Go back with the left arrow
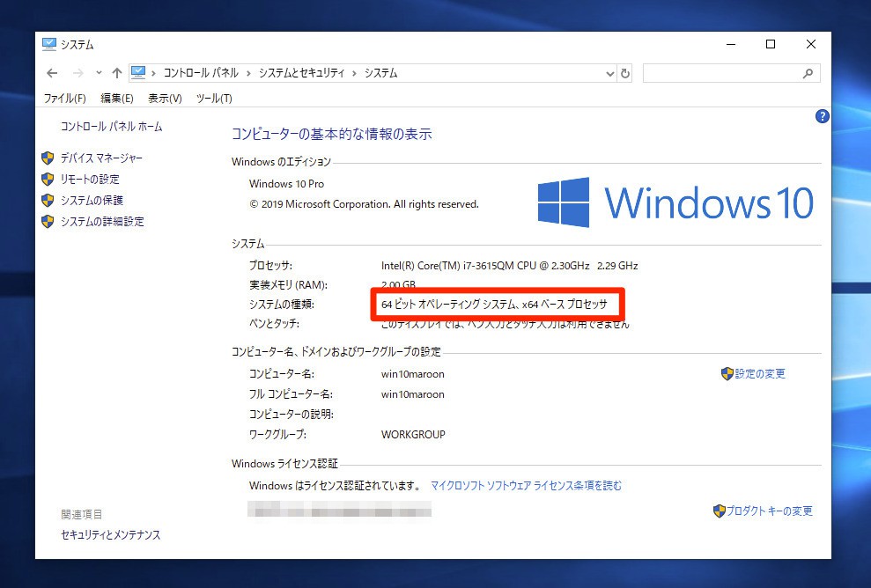 (52, 73)
